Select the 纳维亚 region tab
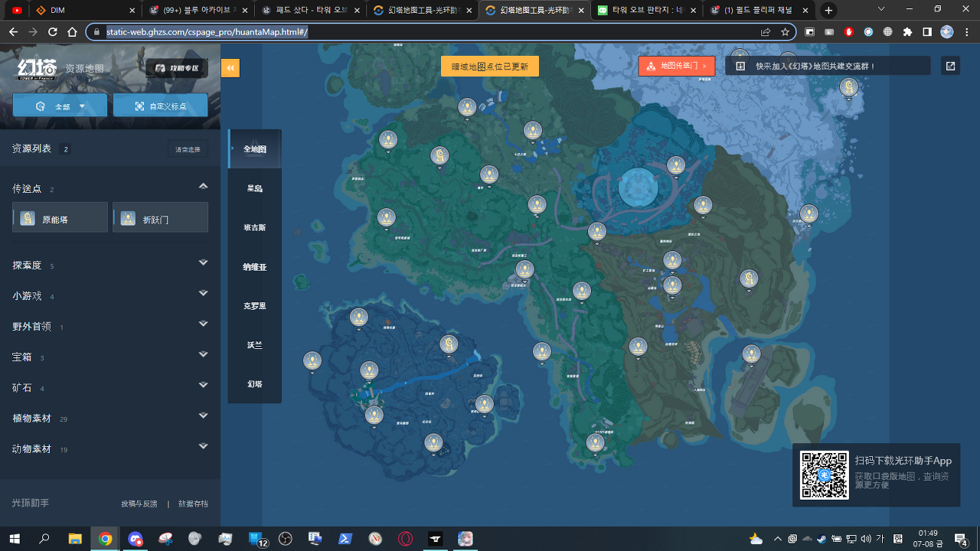Screen dimensions: 980x551 (x=255, y=266)
